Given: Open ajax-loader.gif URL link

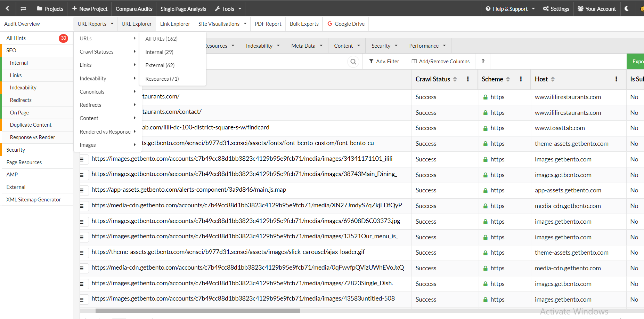Looking at the screenshot, I should click(228, 252).
